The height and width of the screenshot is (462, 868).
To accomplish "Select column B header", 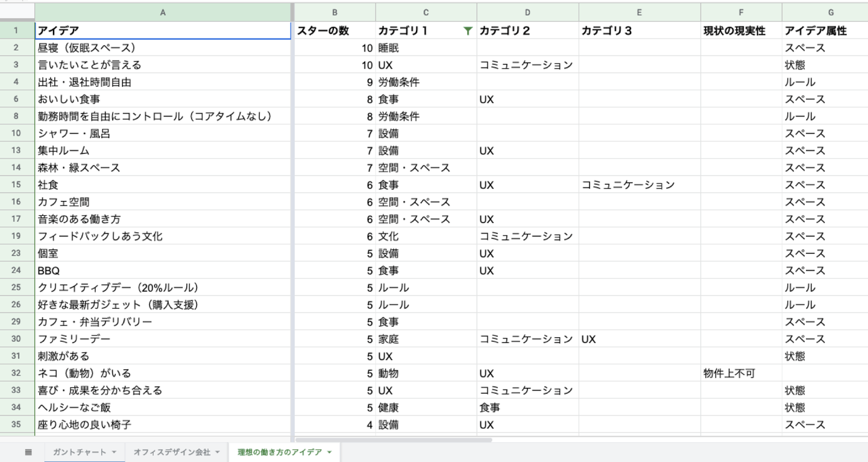I will pyautogui.click(x=335, y=12).
